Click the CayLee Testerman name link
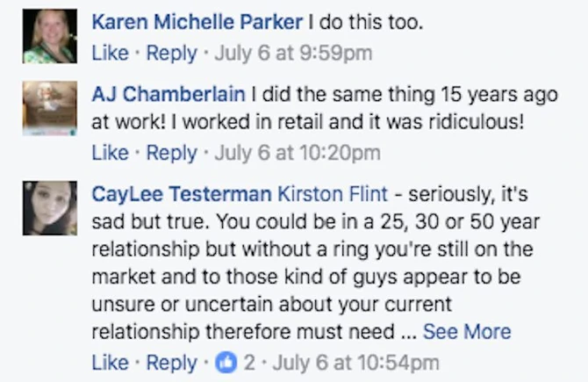The height and width of the screenshot is (382, 588). coord(181,194)
